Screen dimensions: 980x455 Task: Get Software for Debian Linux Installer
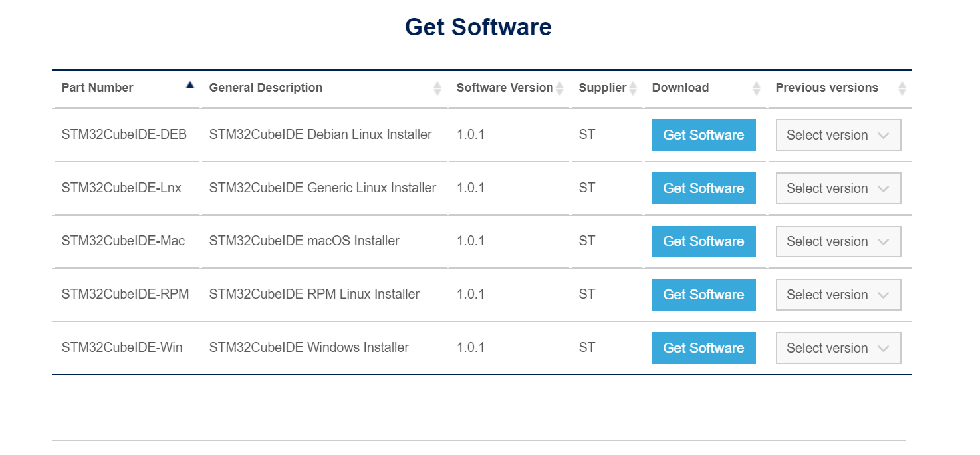(x=703, y=135)
